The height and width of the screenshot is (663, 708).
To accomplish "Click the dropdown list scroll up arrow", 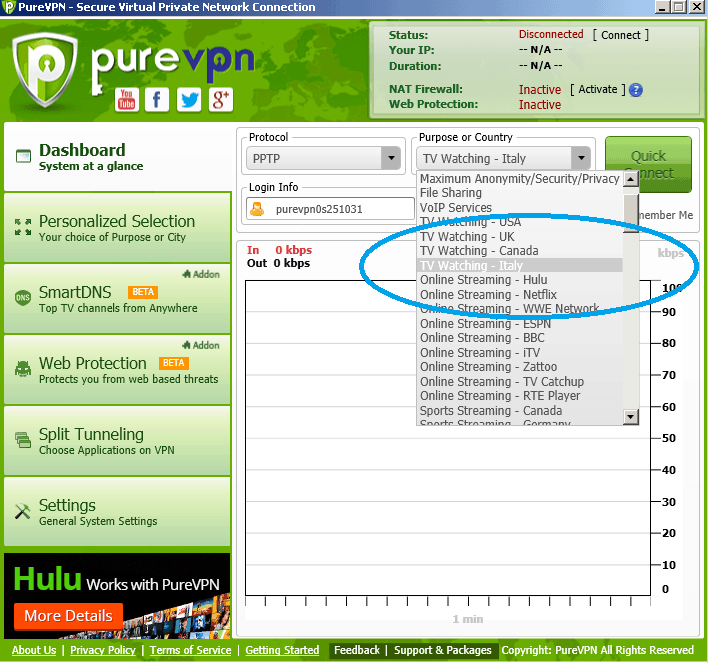I will click(631, 179).
